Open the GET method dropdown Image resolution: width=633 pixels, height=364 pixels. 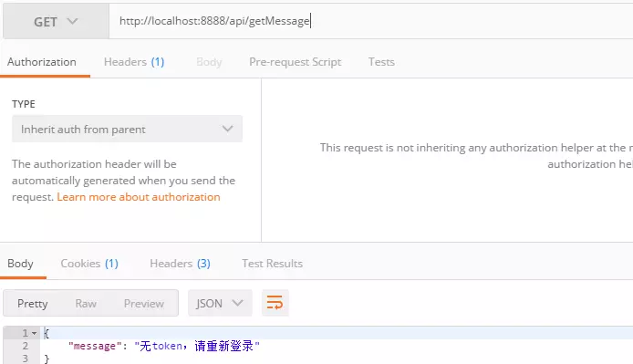(56, 21)
